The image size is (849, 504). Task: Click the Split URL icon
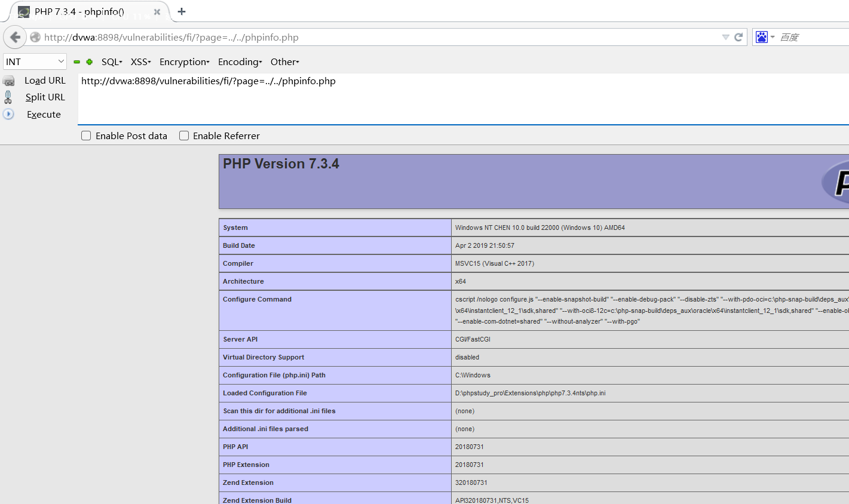click(x=8, y=97)
